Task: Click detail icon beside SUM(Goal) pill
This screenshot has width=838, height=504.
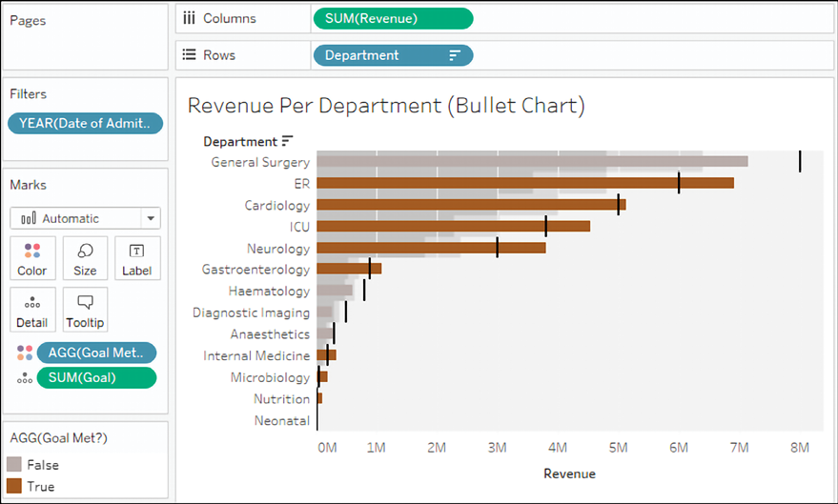Action: tap(24, 377)
